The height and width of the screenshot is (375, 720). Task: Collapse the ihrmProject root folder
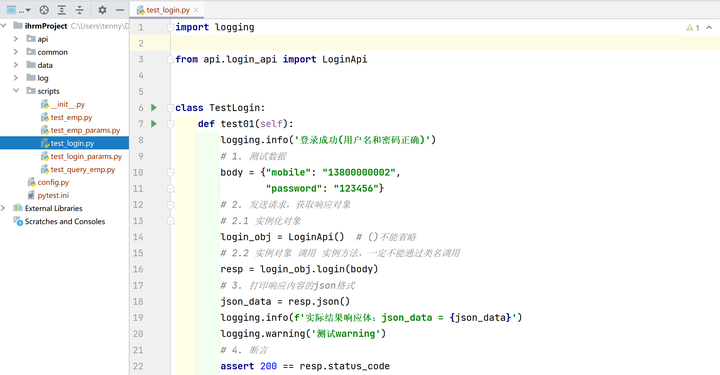(x=4, y=26)
